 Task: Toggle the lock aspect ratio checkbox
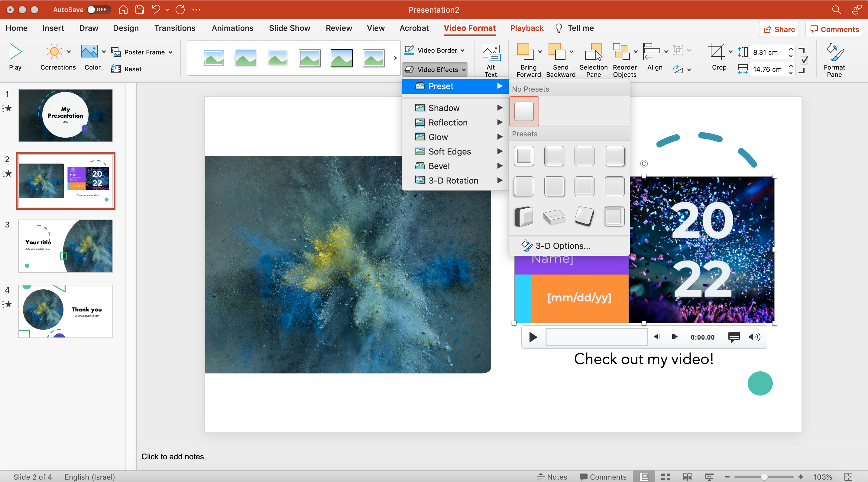click(x=804, y=60)
